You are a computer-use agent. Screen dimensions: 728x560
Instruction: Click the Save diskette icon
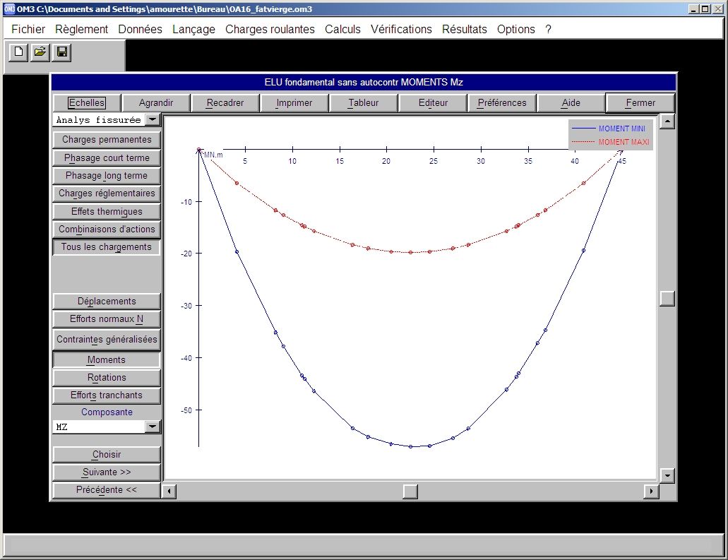61,52
